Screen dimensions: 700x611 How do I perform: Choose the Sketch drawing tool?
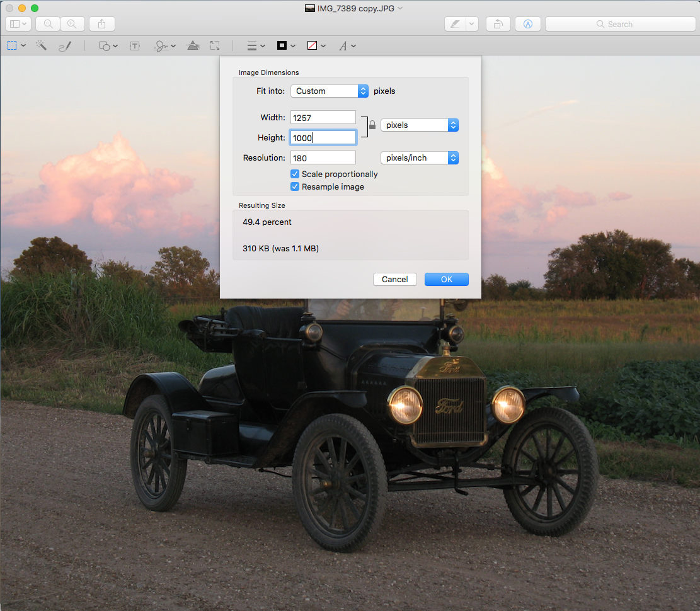65,46
